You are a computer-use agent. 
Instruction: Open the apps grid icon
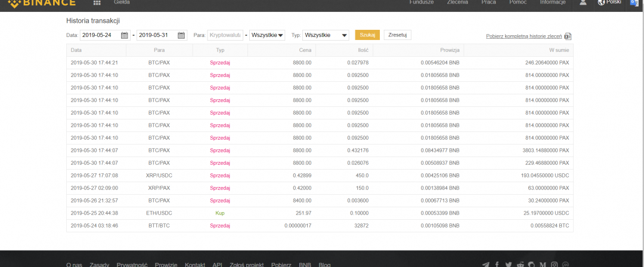coord(97,3)
